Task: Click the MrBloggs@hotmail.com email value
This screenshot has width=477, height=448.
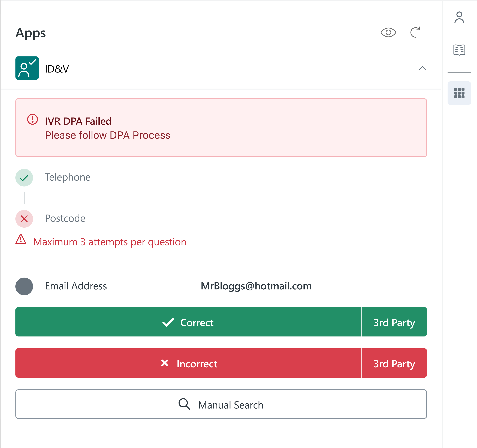Action: coord(256,286)
